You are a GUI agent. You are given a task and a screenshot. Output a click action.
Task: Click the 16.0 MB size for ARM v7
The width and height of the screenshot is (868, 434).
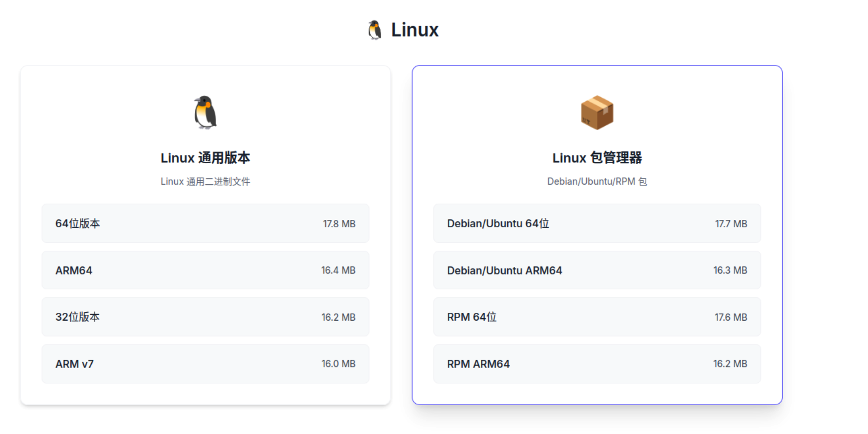(x=338, y=364)
